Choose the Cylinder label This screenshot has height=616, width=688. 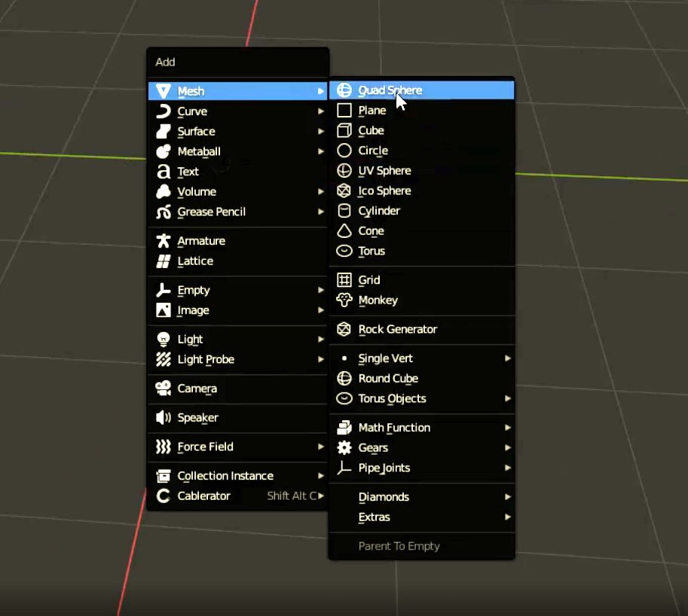point(379,211)
